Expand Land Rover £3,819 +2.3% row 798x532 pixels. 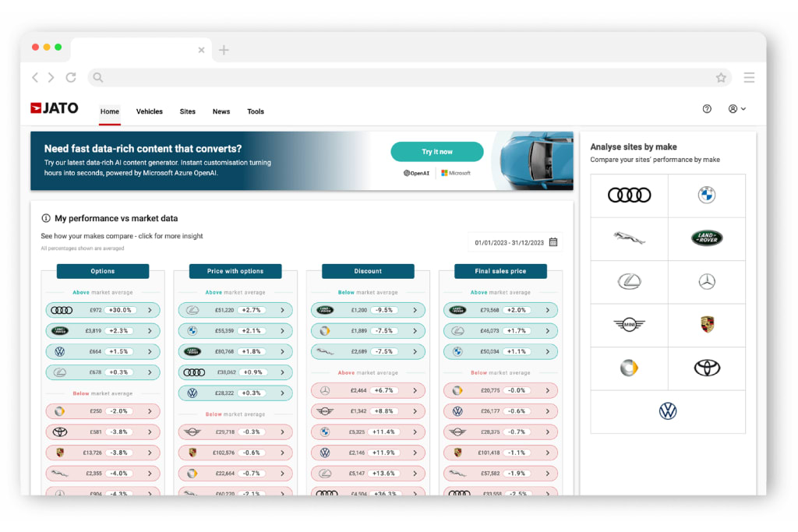click(103, 330)
